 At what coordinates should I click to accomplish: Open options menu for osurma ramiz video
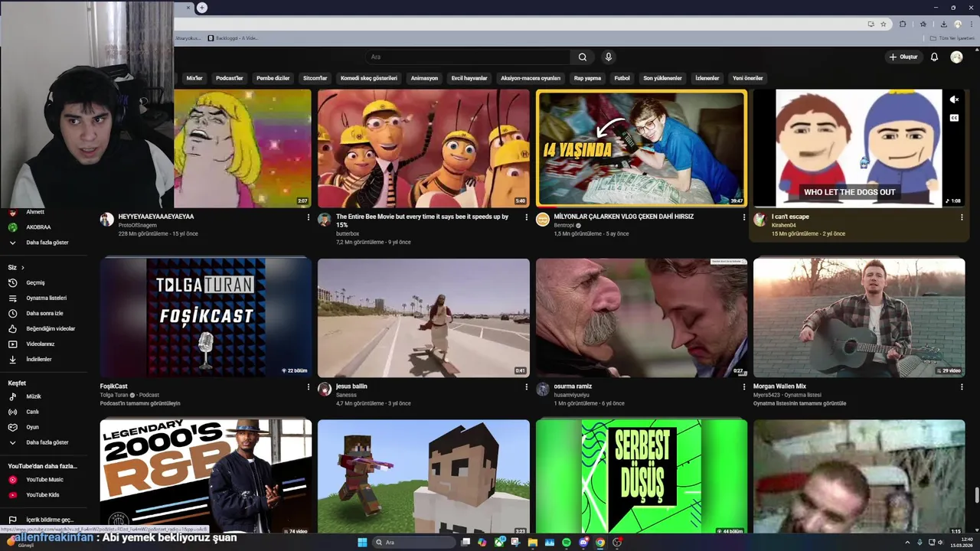coord(743,387)
